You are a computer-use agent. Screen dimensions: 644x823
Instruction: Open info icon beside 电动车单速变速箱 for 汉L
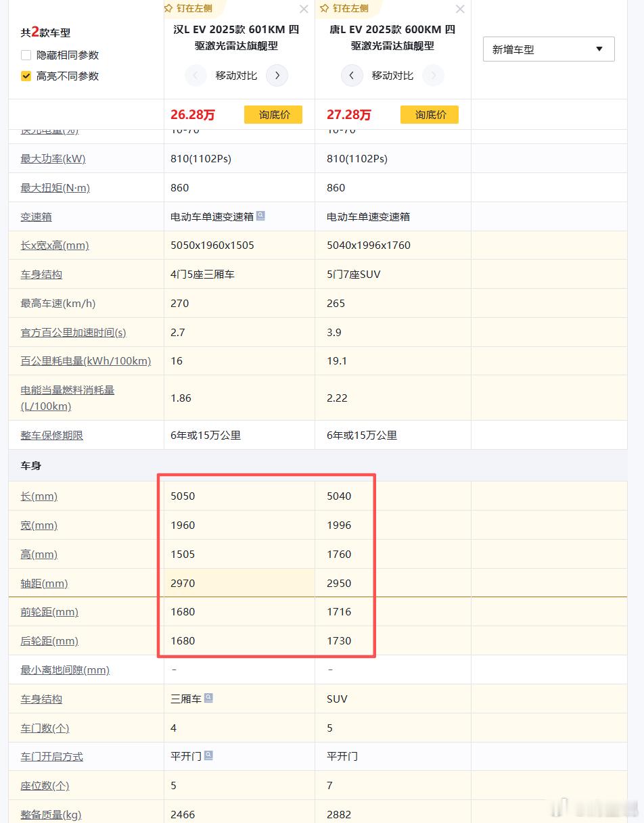pyautogui.click(x=261, y=216)
